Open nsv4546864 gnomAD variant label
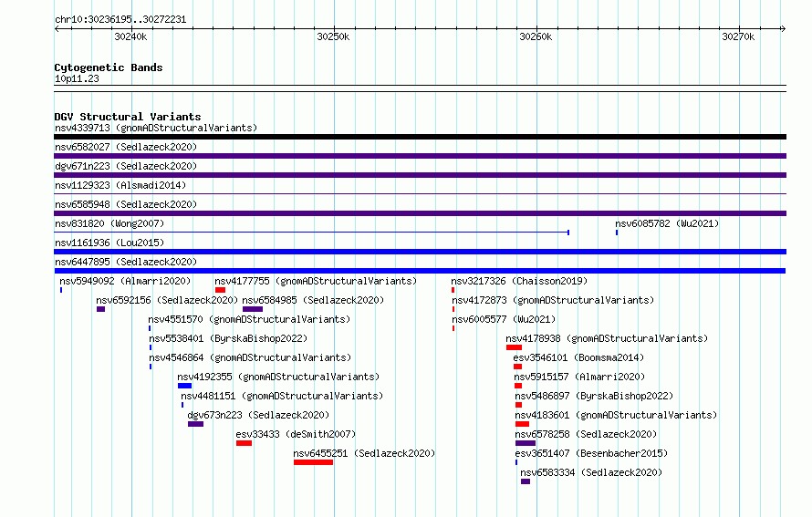 [250, 357]
